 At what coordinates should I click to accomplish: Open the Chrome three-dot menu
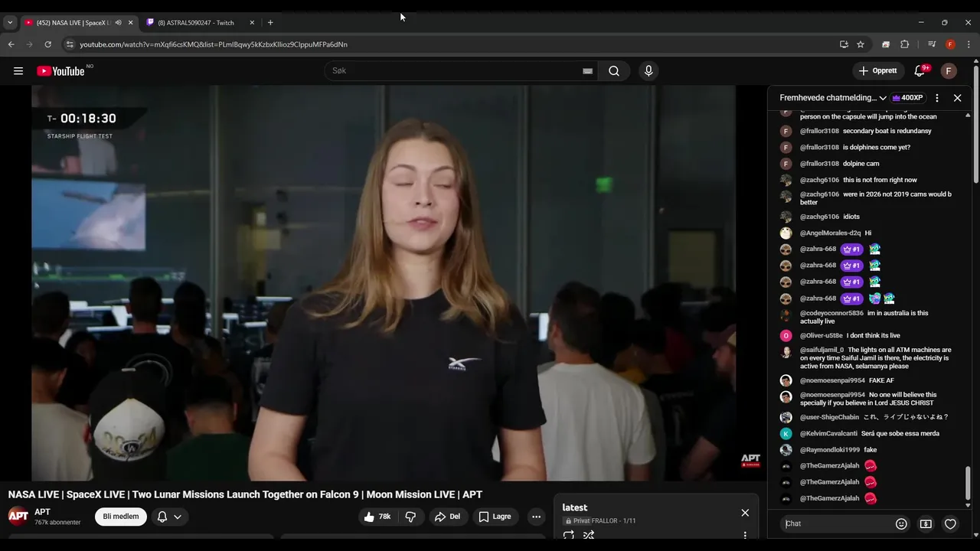click(969, 44)
